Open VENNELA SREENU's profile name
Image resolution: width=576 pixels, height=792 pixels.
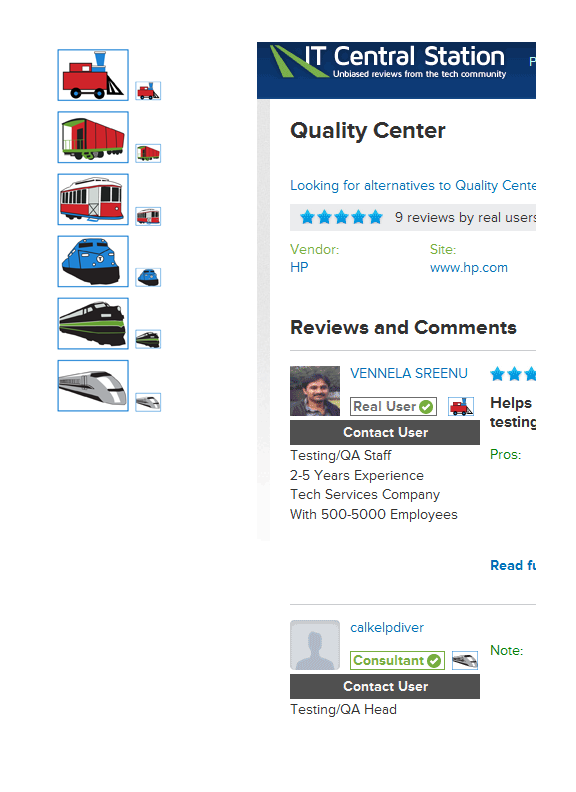click(409, 373)
